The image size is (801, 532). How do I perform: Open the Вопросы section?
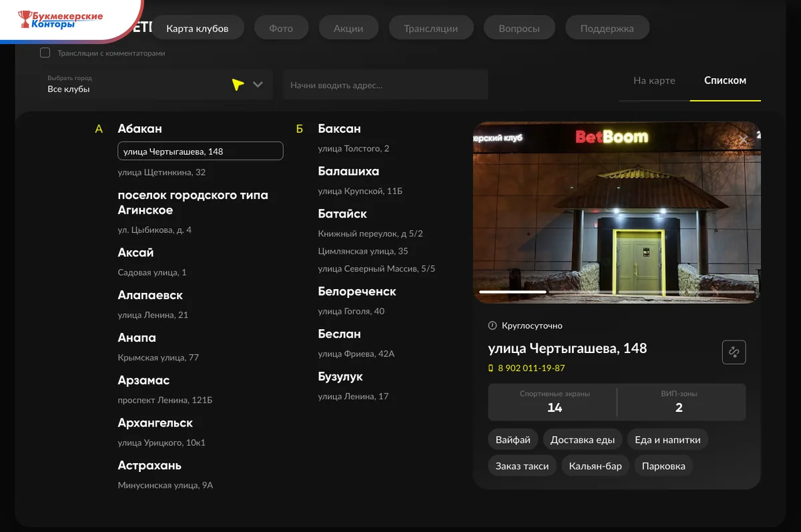pos(519,29)
